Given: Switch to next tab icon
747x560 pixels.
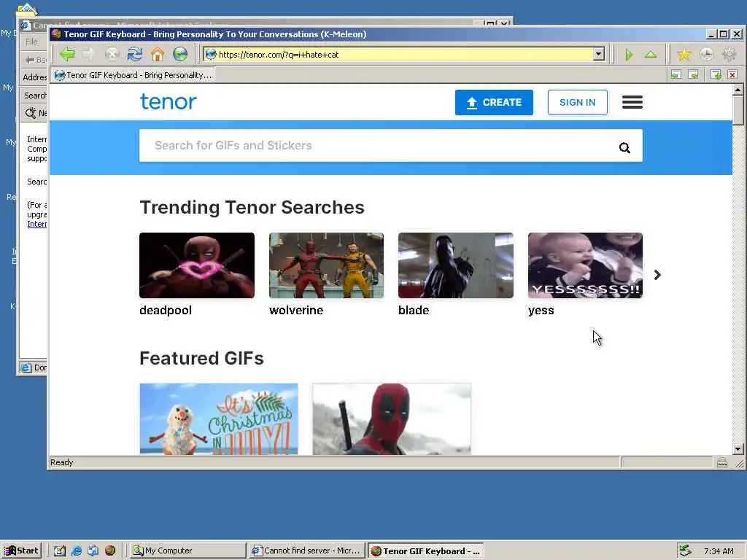Looking at the screenshot, I should (694, 75).
